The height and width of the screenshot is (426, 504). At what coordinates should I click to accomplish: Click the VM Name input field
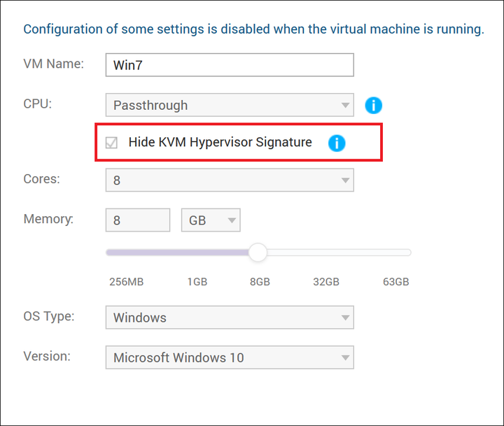pos(230,65)
